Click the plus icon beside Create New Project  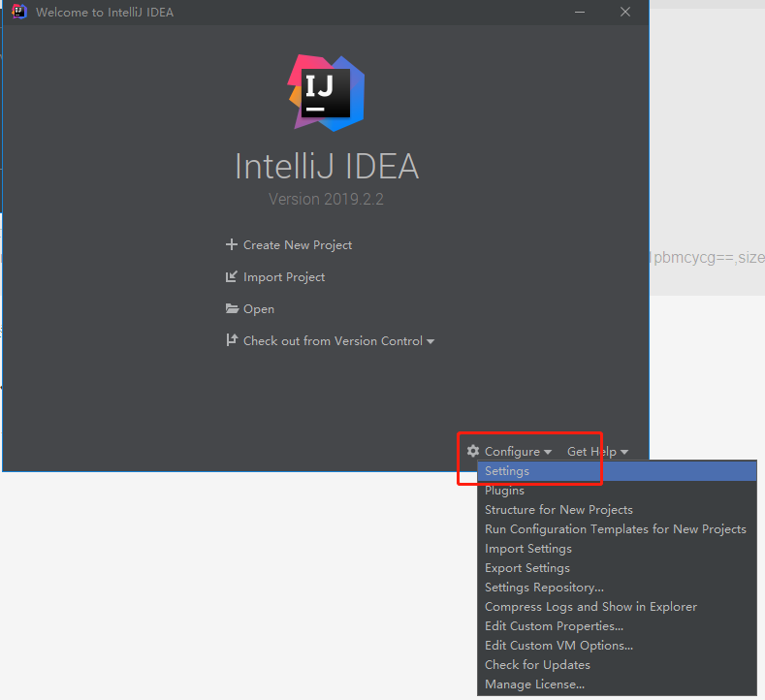(x=232, y=244)
